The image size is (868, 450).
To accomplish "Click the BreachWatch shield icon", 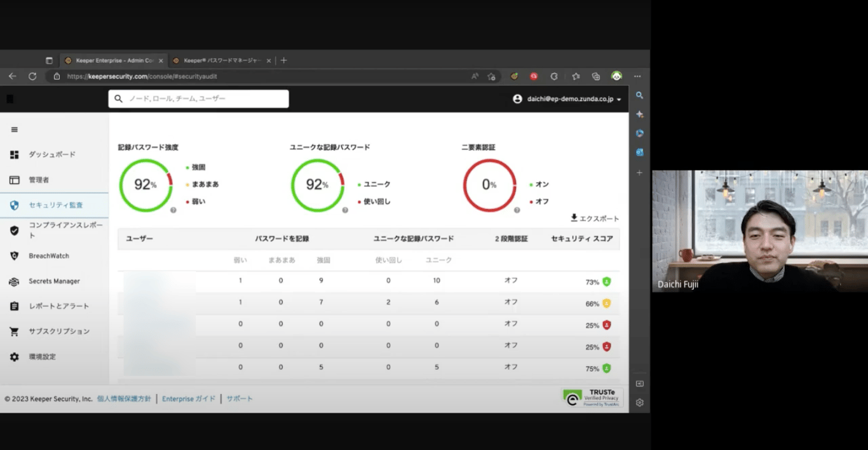I will point(14,256).
